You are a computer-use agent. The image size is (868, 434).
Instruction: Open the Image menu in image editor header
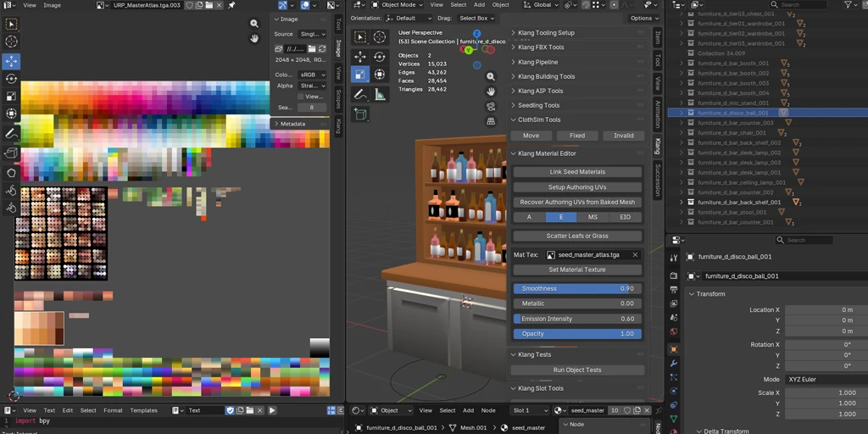[x=52, y=5]
